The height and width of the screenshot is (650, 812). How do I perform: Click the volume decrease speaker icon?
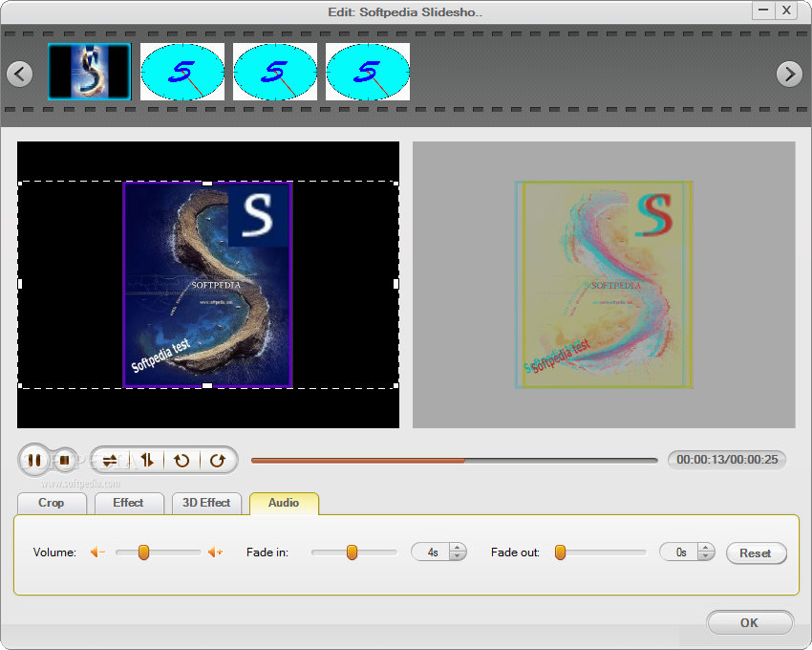pos(96,552)
